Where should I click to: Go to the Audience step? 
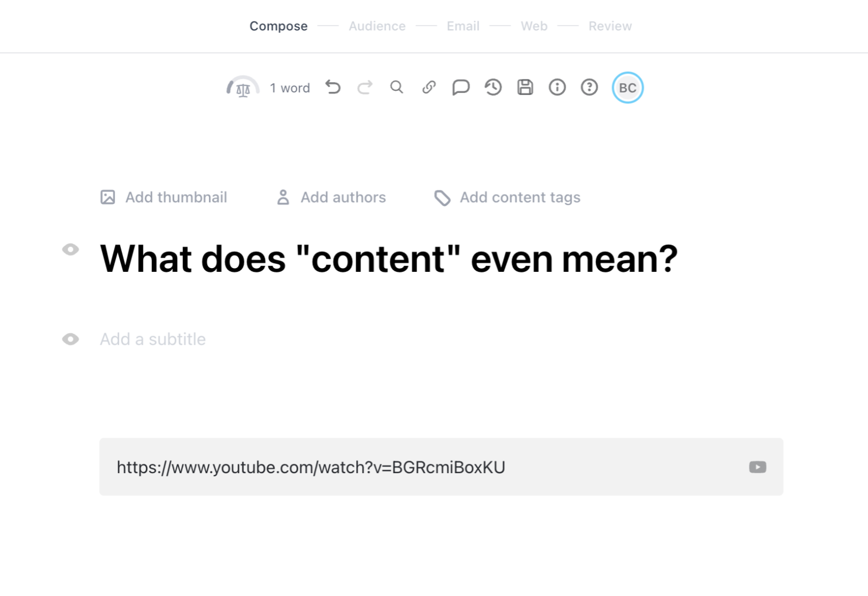(x=377, y=26)
